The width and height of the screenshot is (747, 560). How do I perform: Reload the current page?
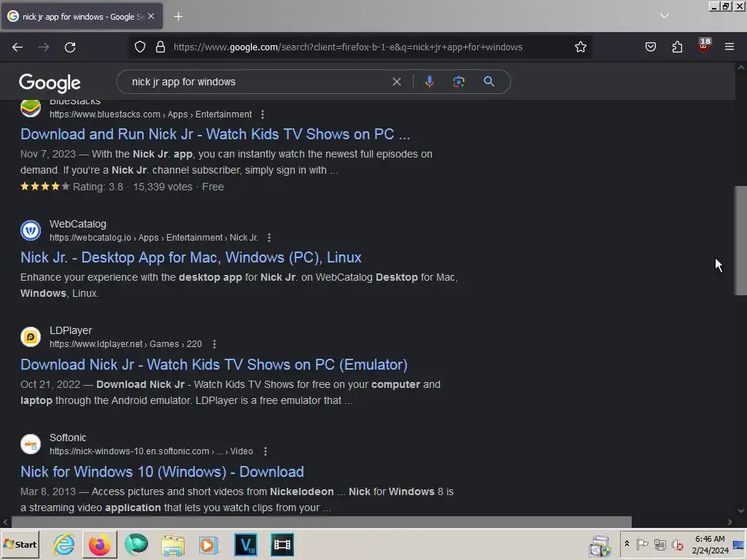(x=70, y=47)
